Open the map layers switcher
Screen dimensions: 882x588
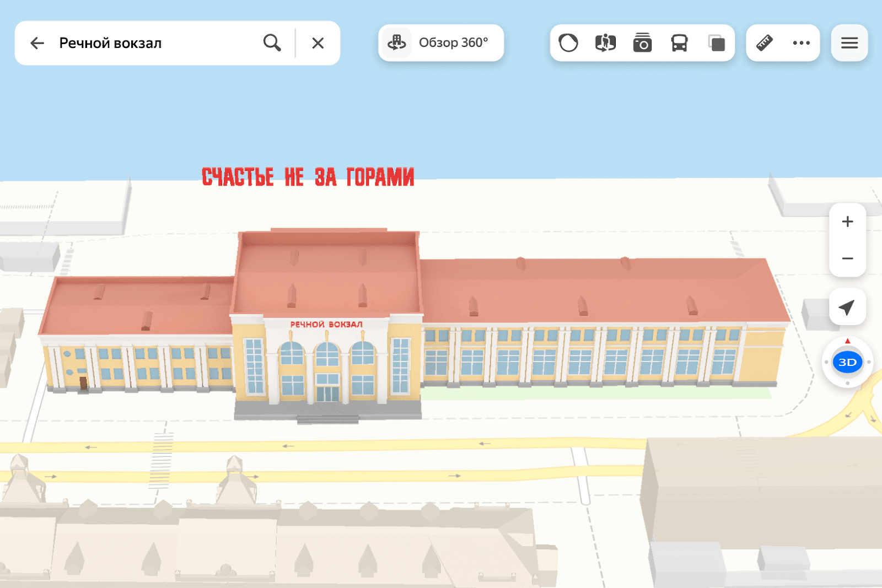[716, 43]
